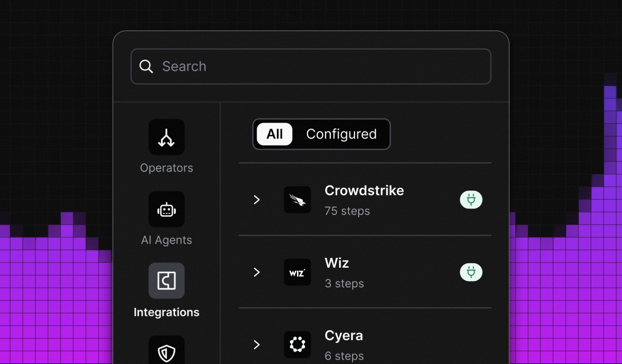The height and width of the screenshot is (364, 622).
Task: Select the Integrations sidebar icon
Action: click(166, 281)
